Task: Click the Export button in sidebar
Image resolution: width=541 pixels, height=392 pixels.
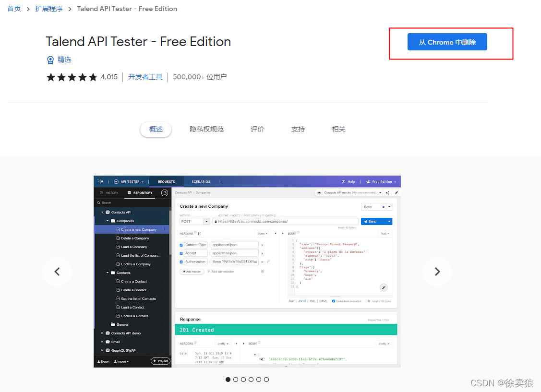Action: click(103, 361)
